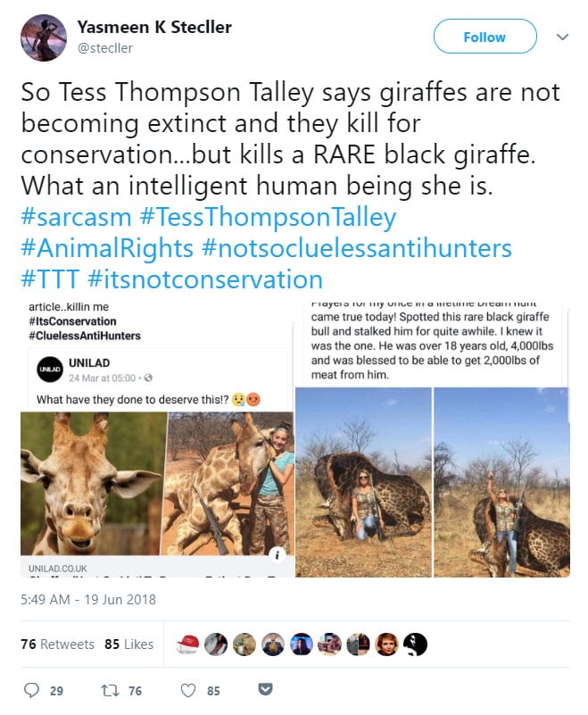The image size is (588, 715).
Task: Open direct message pocket icon
Action: click(266, 689)
